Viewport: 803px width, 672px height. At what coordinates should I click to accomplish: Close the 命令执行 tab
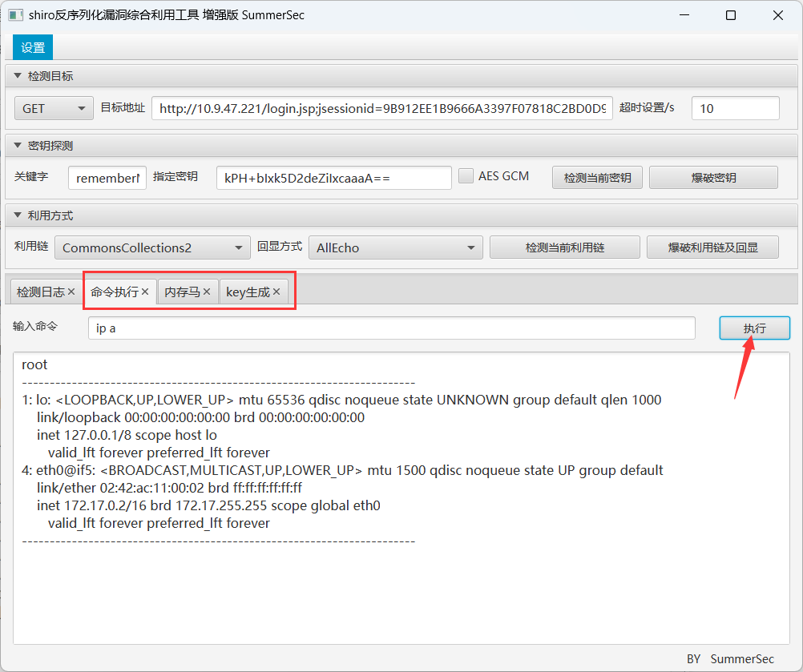click(x=145, y=292)
